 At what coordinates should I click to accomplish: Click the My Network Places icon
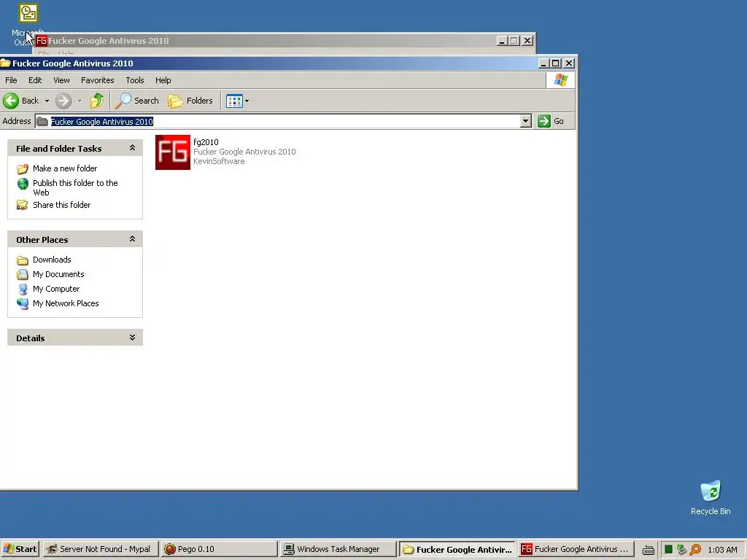tap(23, 303)
